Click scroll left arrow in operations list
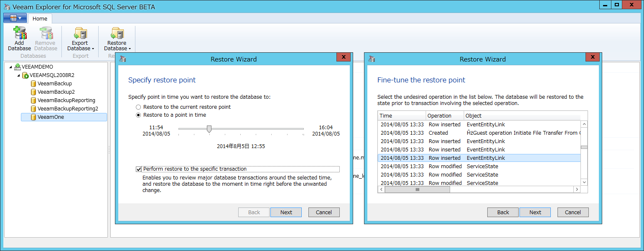This screenshot has height=251, width=644. tap(381, 190)
